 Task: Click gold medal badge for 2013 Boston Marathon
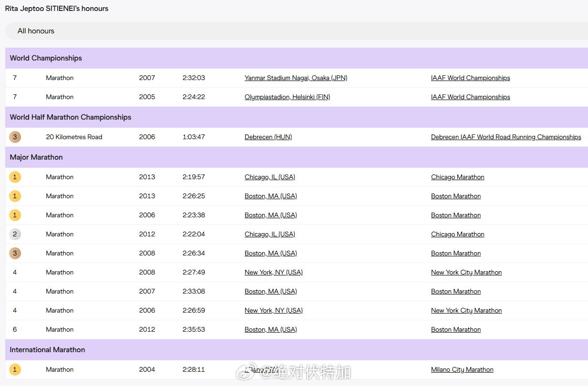pyautogui.click(x=15, y=196)
